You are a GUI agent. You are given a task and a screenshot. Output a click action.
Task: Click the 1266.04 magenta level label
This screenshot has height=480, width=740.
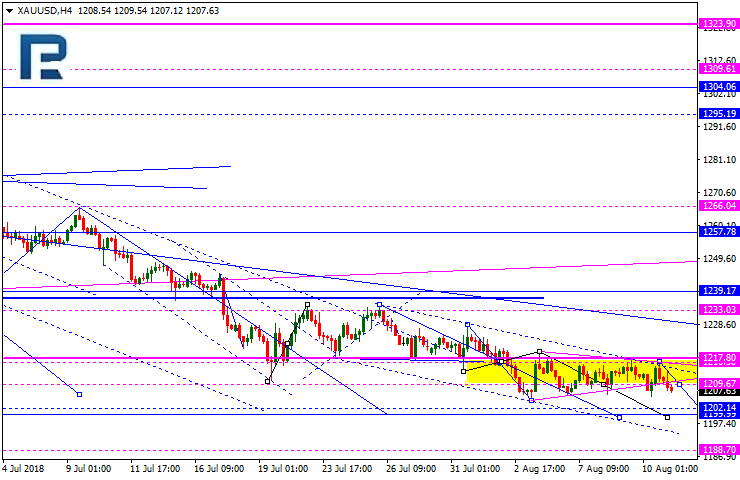point(719,206)
